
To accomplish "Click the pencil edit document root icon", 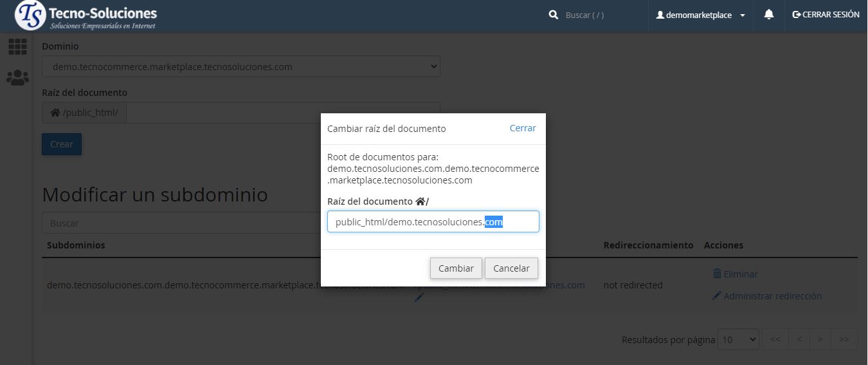I will click(x=419, y=297).
